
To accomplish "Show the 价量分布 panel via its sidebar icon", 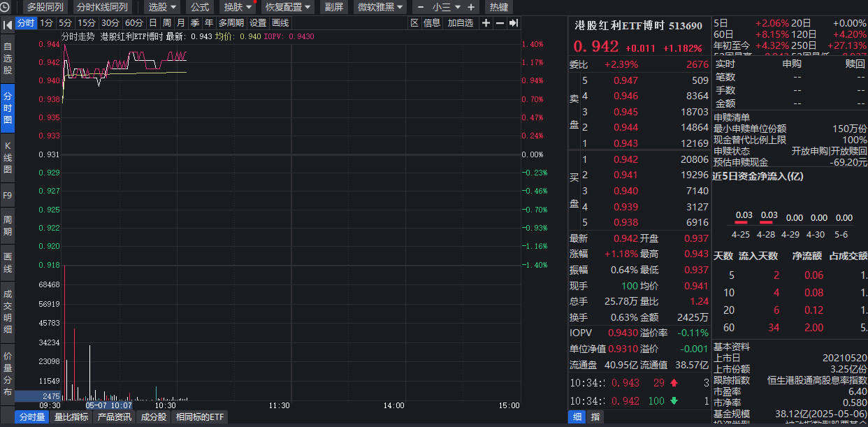I will coord(8,372).
